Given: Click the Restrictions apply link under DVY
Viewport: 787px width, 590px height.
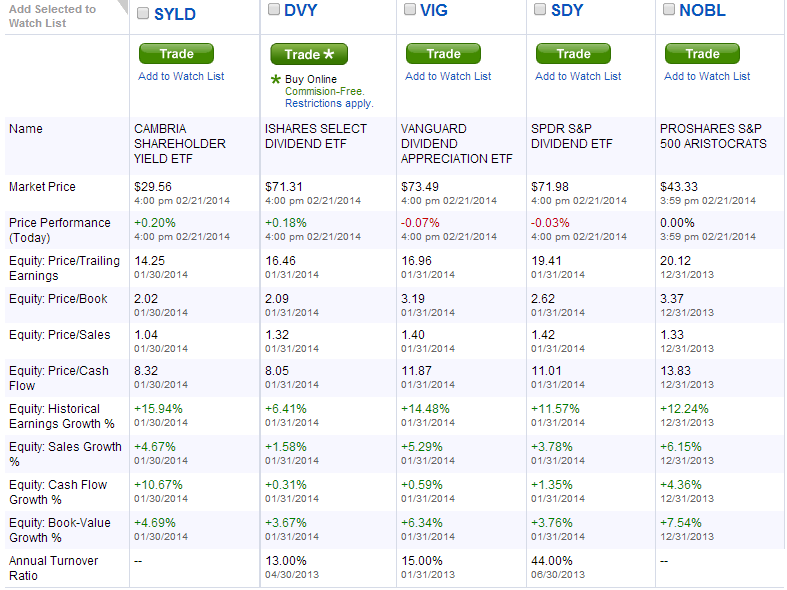Looking at the screenshot, I should tap(329, 103).
